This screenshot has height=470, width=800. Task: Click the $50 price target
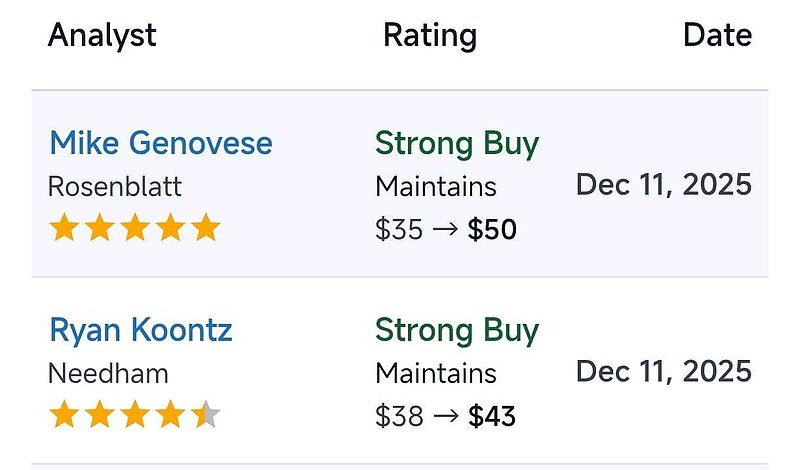coord(492,230)
